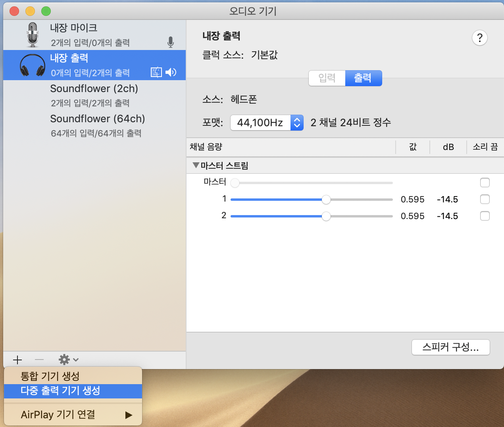Open the gear settings action menu
The width and height of the screenshot is (504, 427).
coord(68,360)
